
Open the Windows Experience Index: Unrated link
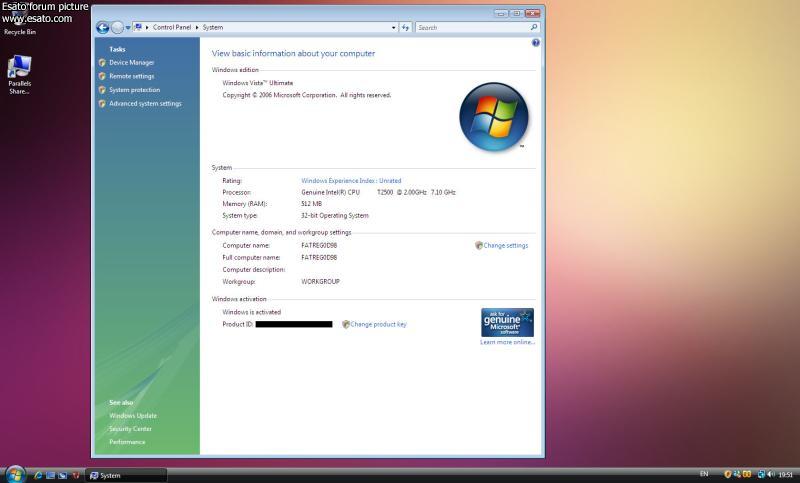(351, 181)
